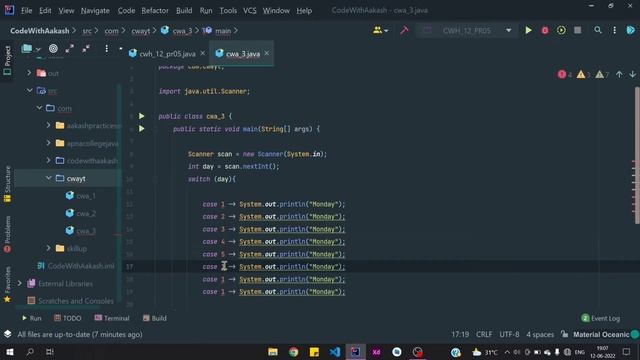The width and height of the screenshot is (640, 360).
Task: Open Code With Me users icon
Action: tap(380, 30)
